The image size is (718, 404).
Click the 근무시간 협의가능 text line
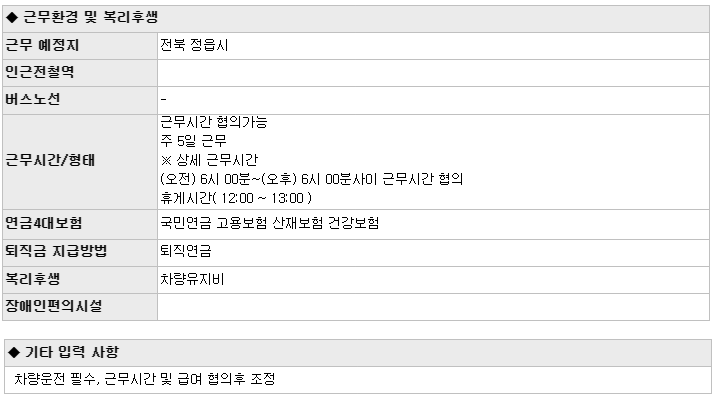click(213, 122)
